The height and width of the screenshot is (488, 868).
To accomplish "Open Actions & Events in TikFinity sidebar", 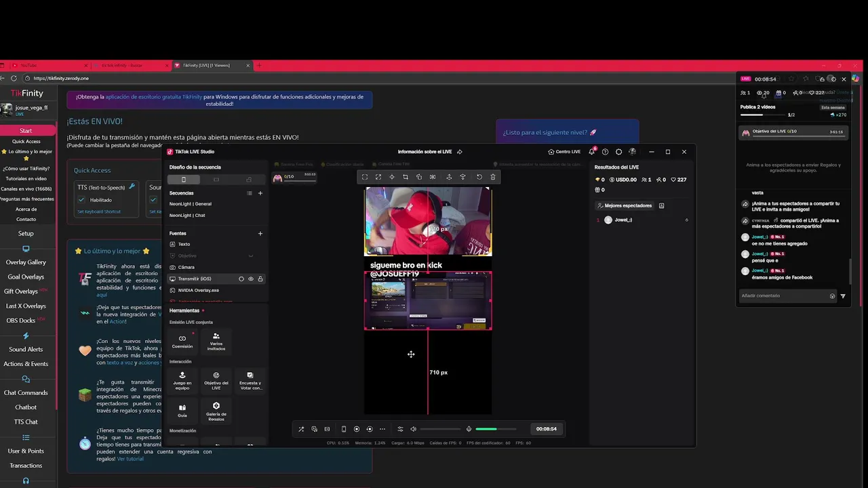I will (26, 364).
